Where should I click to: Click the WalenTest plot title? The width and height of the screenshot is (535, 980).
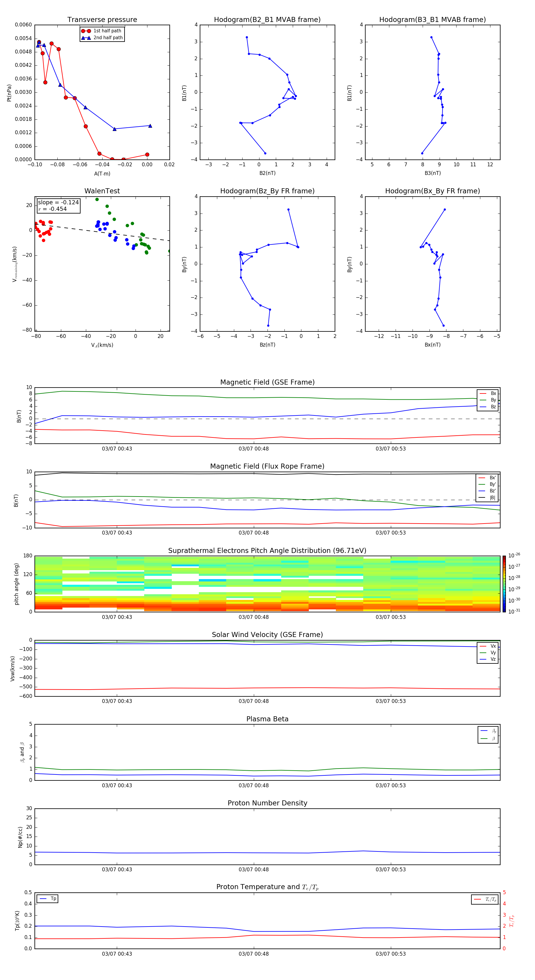(x=102, y=191)
